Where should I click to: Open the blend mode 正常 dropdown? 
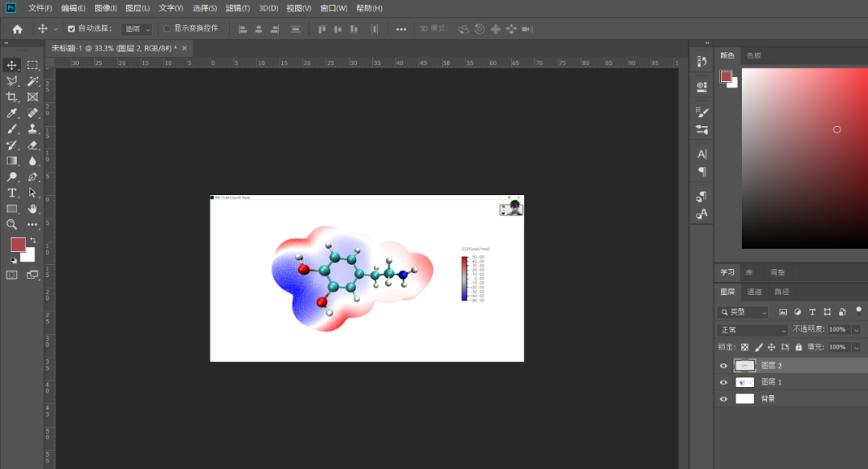(753, 330)
